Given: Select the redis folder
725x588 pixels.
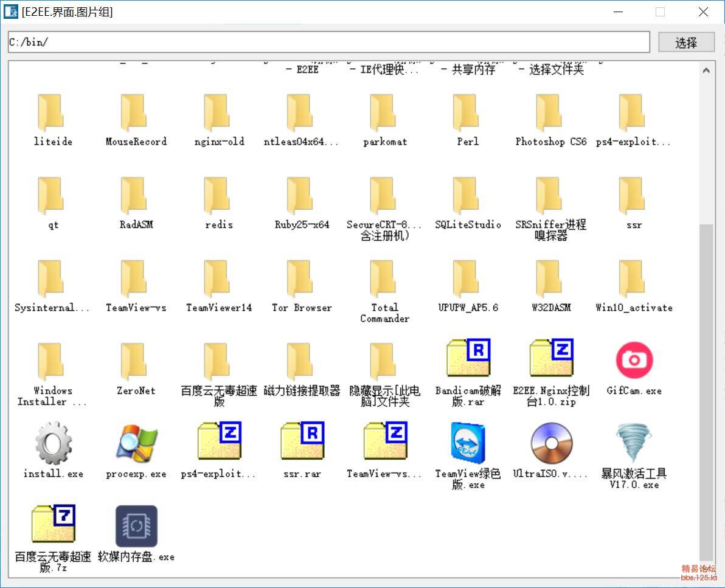Looking at the screenshot, I should (x=217, y=196).
